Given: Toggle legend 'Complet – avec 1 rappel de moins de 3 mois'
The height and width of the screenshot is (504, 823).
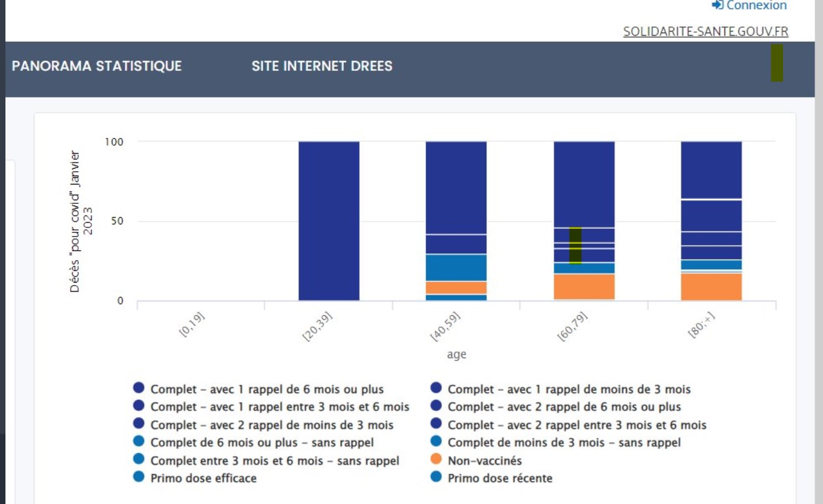Looking at the screenshot, I should [569, 389].
